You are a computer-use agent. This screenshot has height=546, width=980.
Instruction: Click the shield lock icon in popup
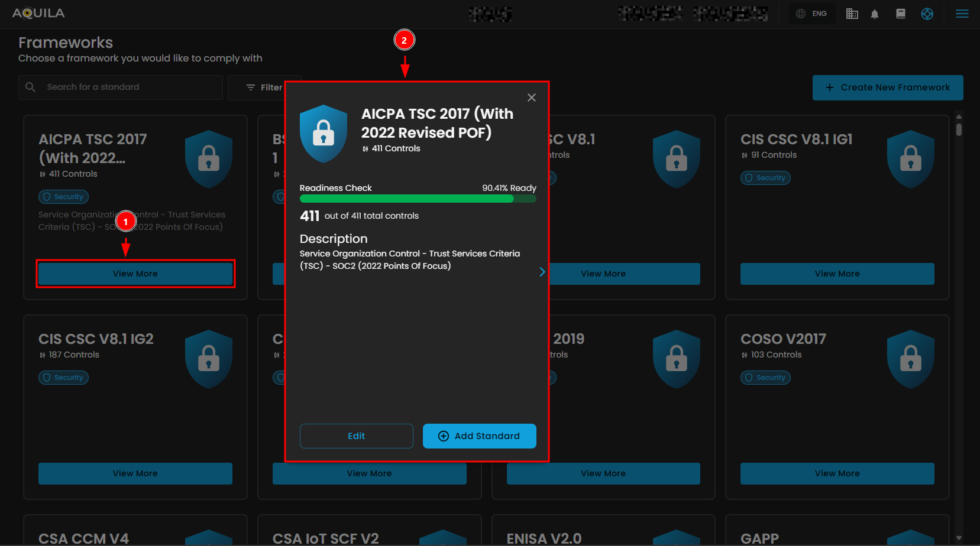pyautogui.click(x=324, y=134)
